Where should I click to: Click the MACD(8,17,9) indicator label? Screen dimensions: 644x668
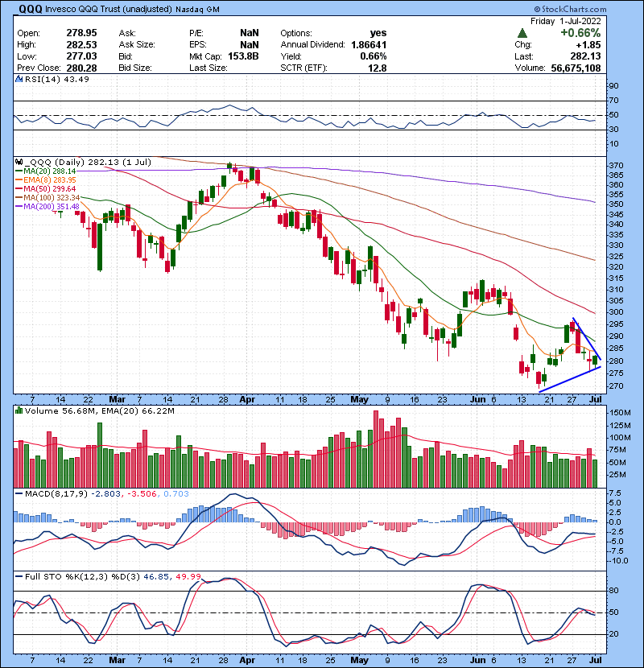click(x=56, y=494)
